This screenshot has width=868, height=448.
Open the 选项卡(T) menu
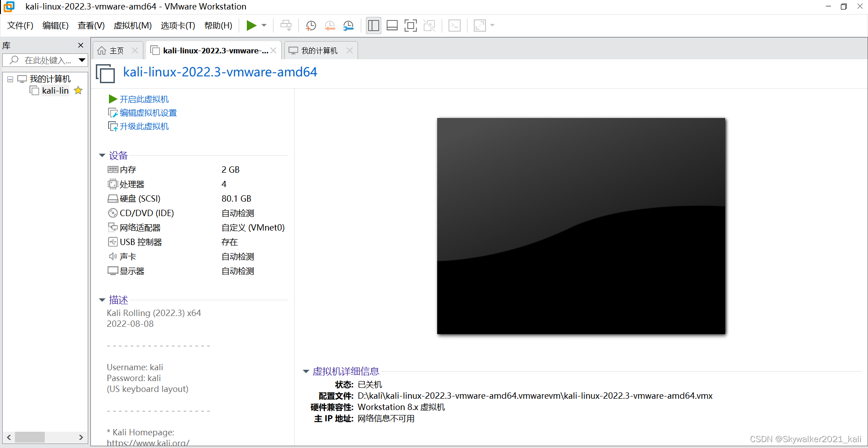pyautogui.click(x=178, y=26)
